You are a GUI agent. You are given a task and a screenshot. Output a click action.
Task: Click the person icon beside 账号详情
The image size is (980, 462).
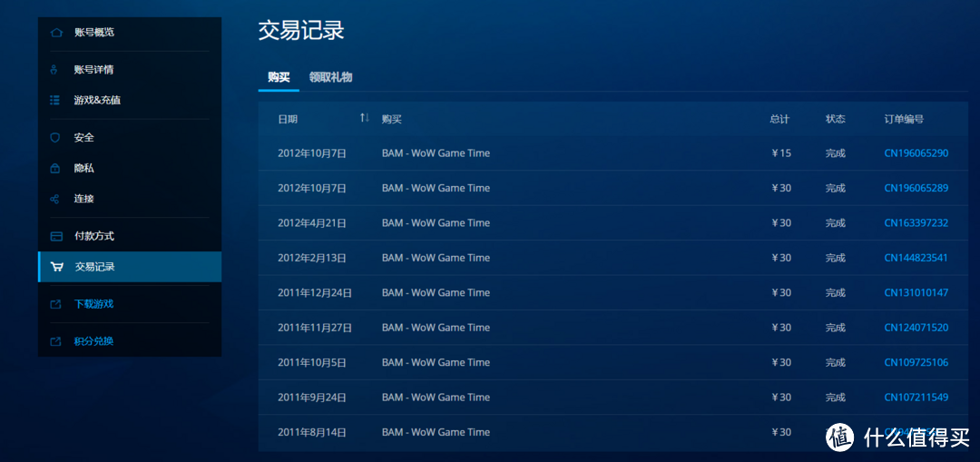55,69
